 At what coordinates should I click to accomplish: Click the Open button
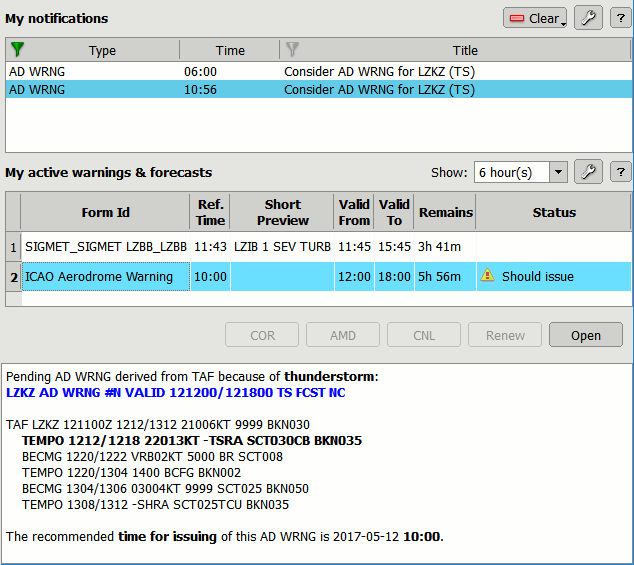click(586, 335)
